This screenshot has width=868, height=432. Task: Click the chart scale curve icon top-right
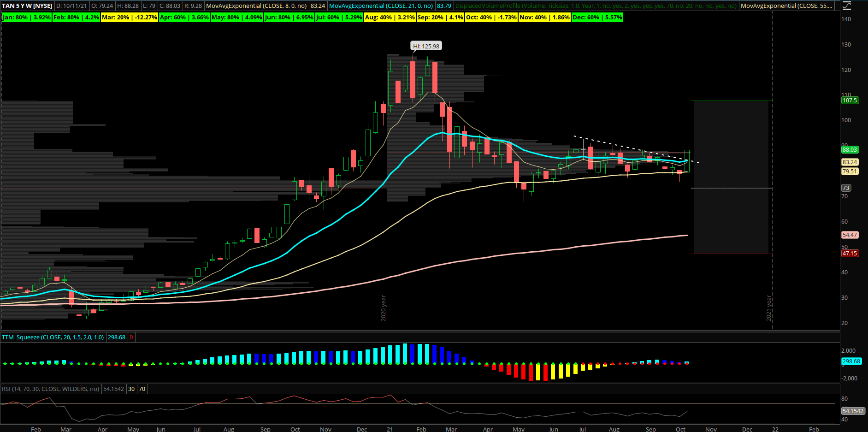coord(847,6)
